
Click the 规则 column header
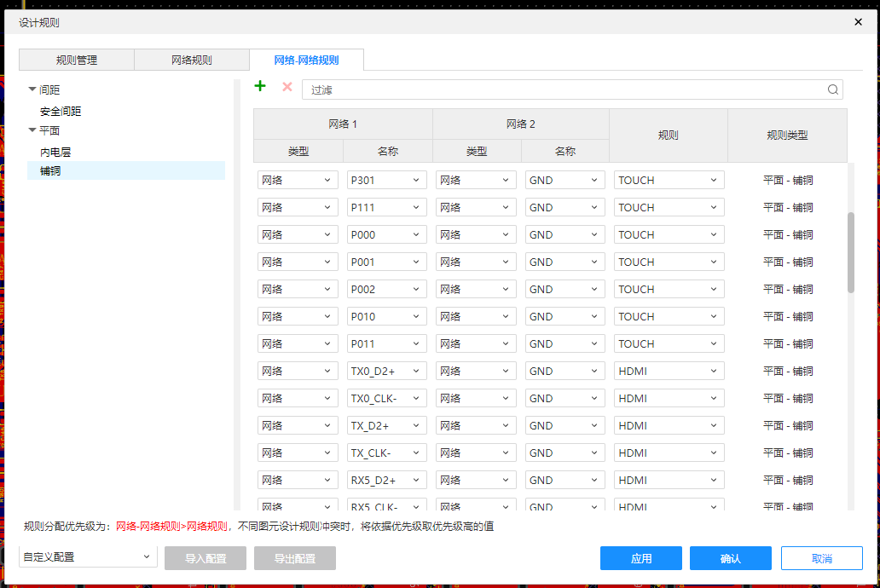669,135
